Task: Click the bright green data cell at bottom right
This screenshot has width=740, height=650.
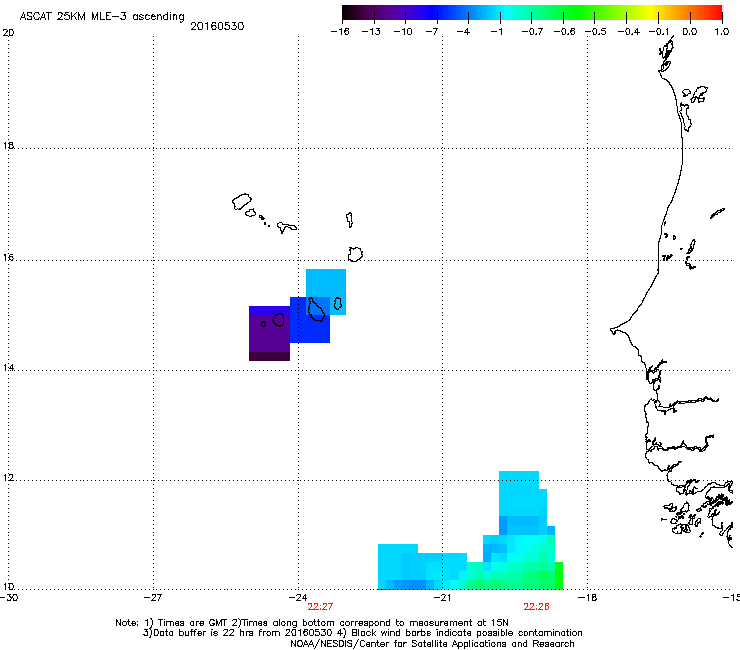Action: tap(559, 575)
